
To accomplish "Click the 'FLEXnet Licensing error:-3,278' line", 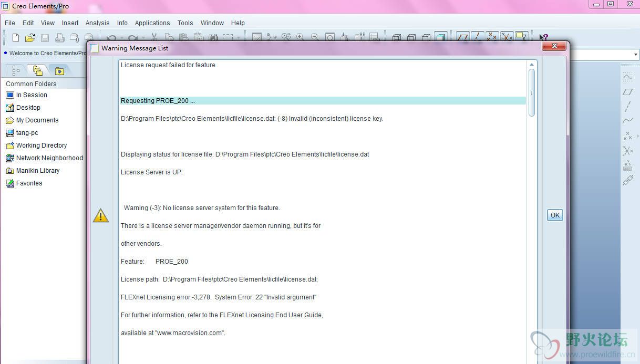I will point(219,297).
